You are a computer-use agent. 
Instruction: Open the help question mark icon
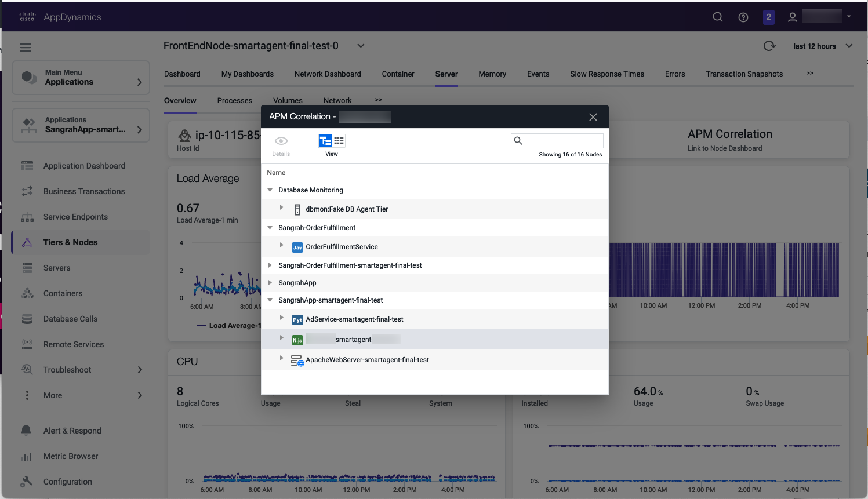(743, 17)
